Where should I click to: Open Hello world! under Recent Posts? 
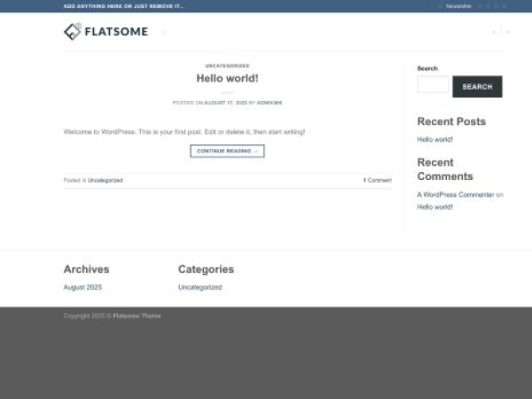click(435, 139)
